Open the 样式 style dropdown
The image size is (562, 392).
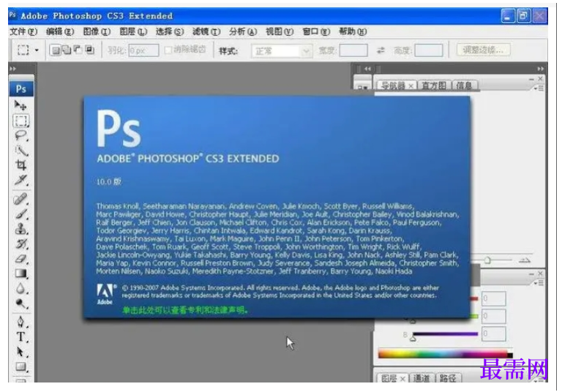pyautogui.click(x=282, y=51)
